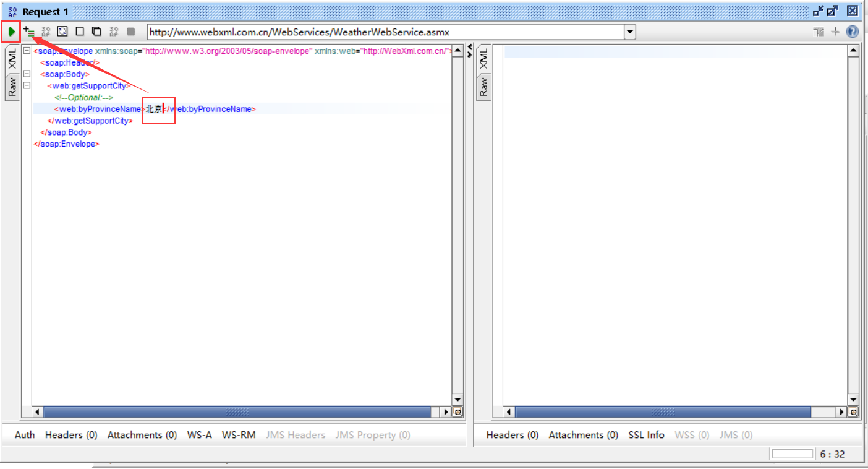868x469 pixels.
Task: Click the soap:Header line in XML
Action: (x=70, y=63)
